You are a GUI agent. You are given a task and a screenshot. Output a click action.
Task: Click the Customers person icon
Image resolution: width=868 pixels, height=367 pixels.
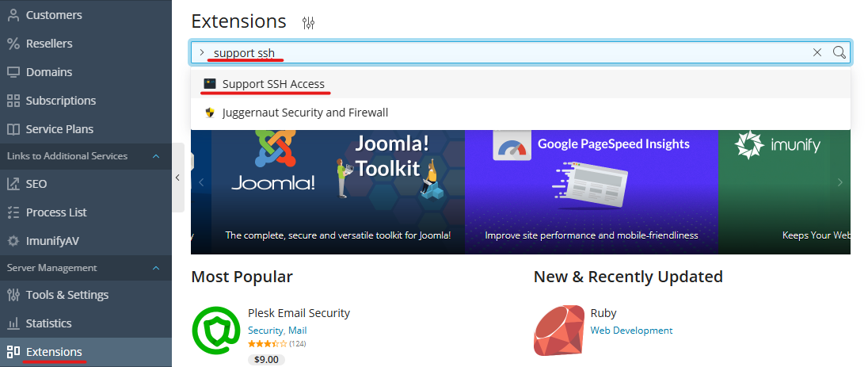(x=13, y=15)
